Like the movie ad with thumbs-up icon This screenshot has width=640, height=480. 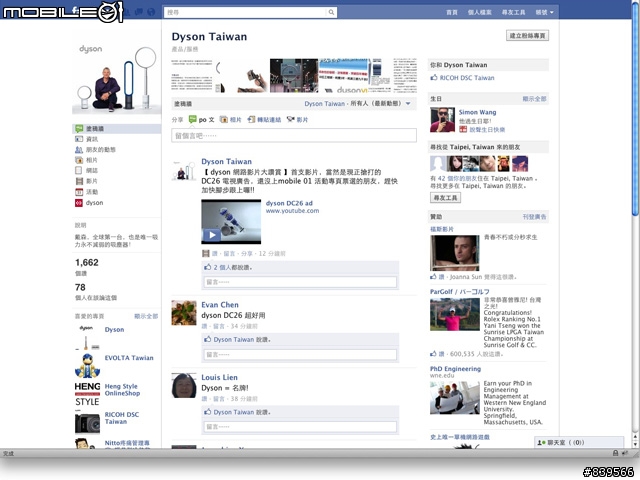(x=433, y=277)
